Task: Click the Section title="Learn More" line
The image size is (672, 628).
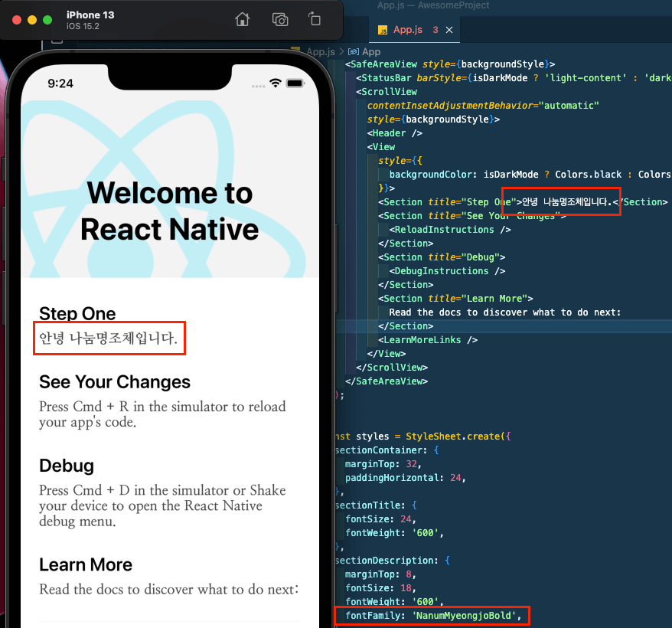Action: (455, 299)
